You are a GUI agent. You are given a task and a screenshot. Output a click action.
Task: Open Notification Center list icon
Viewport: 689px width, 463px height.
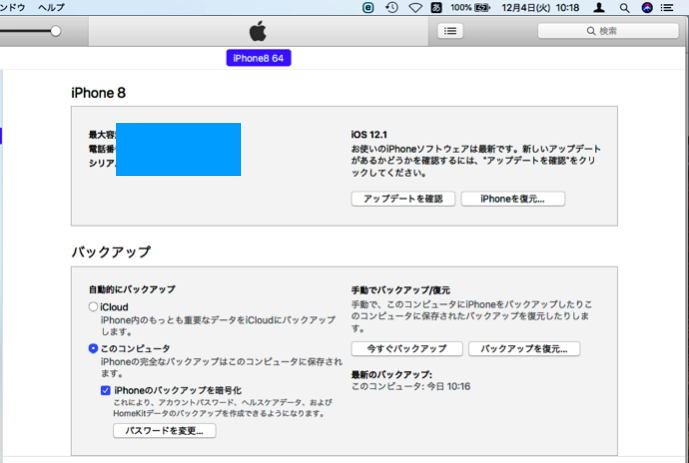pyautogui.click(x=667, y=7)
